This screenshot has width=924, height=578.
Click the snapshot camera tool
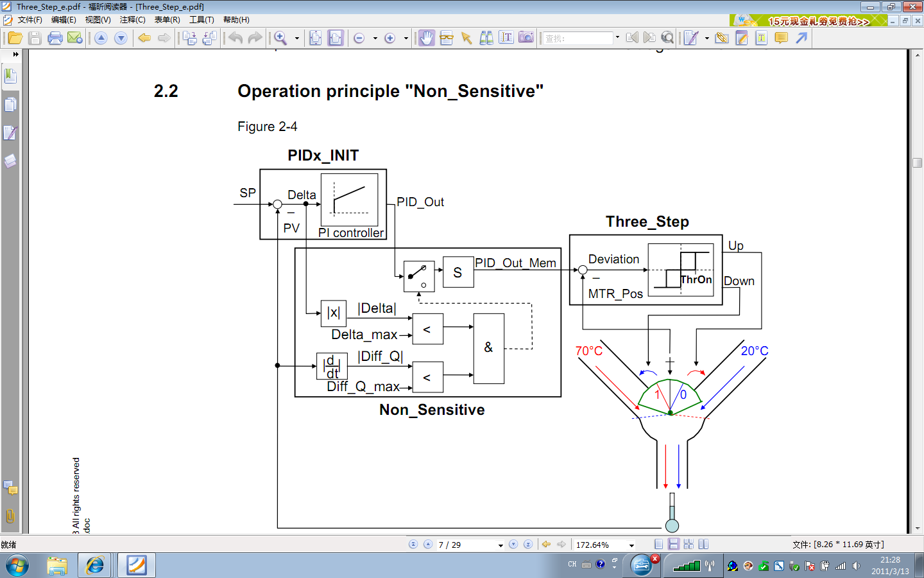pos(526,38)
